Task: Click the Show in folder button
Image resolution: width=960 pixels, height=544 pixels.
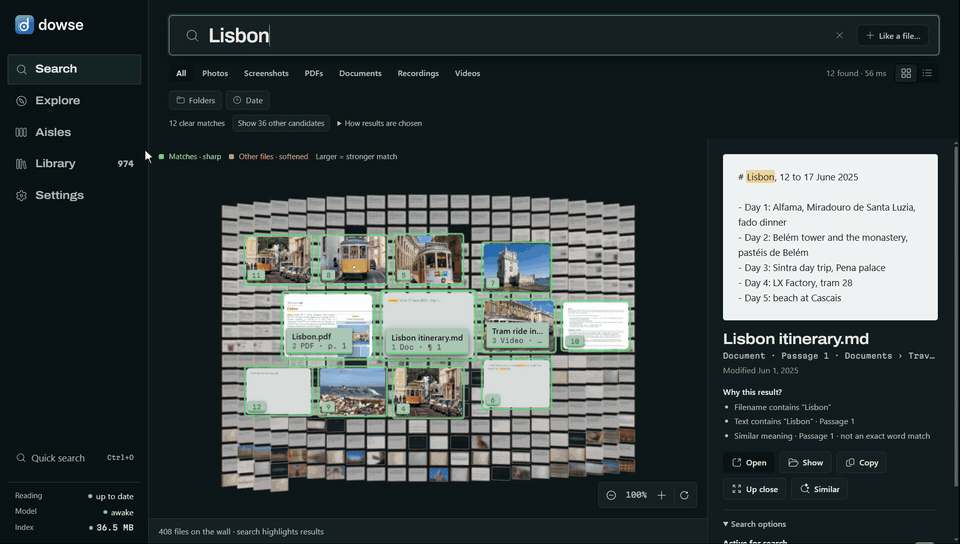Action: pos(805,463)
